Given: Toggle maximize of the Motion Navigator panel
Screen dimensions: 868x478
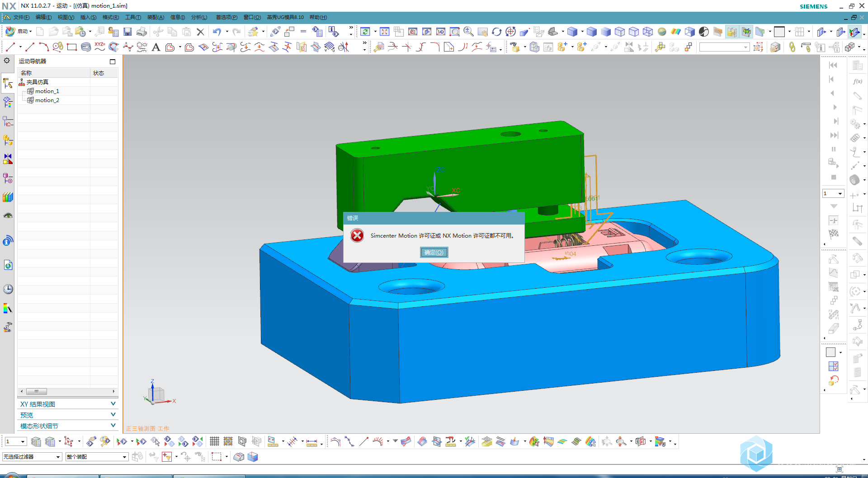Looking at the screenshot, I should [113, 61].
